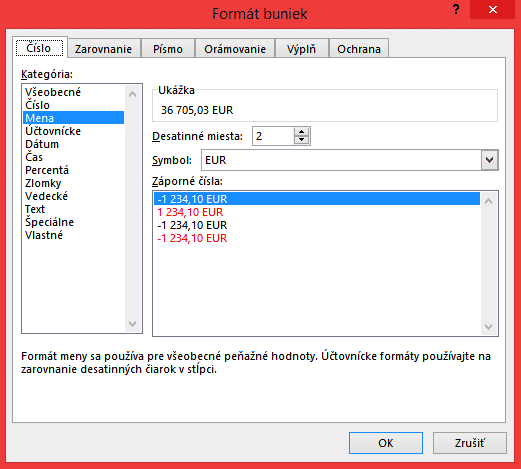Select the Výplň tab
Screen dimensions: 521x469
click(x=301, y=49)
